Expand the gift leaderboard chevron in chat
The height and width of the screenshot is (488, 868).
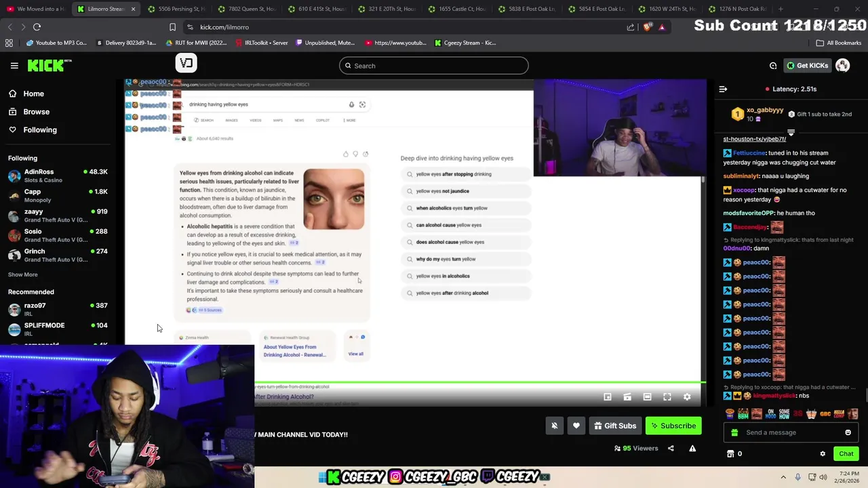[791, 131]
